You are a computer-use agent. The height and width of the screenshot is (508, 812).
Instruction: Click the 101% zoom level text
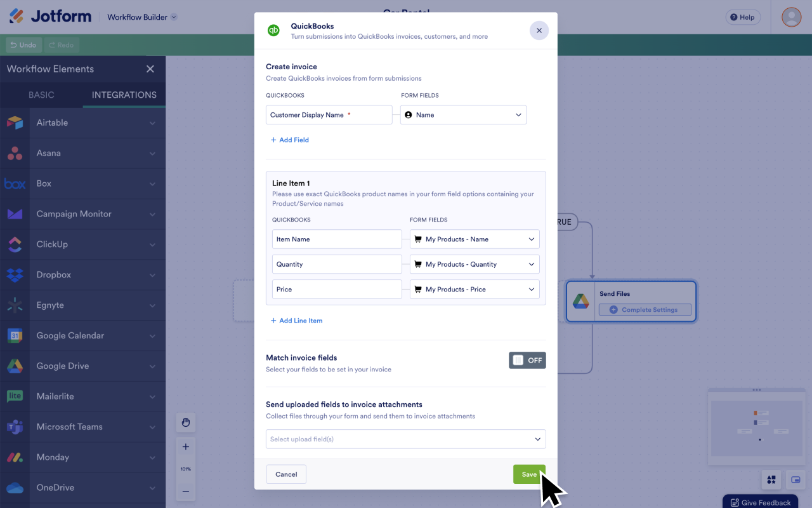186,469
